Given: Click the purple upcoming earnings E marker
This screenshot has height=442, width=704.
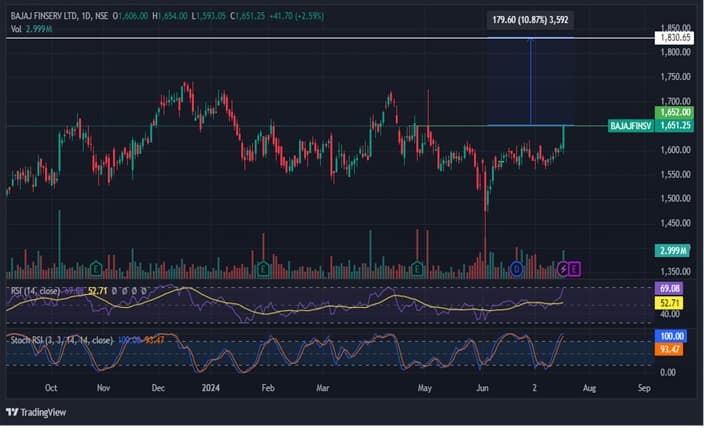Looking at the screenshot, I should pos(574,269).
